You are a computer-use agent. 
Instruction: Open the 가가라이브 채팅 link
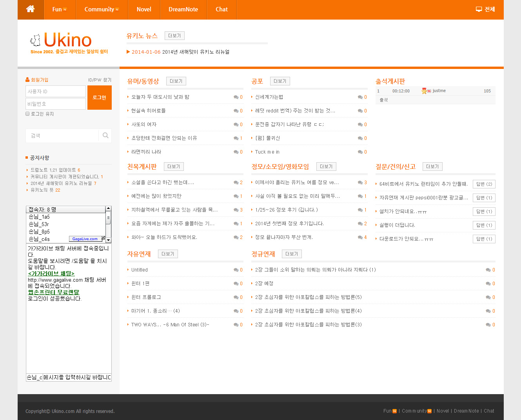[51, 273]
